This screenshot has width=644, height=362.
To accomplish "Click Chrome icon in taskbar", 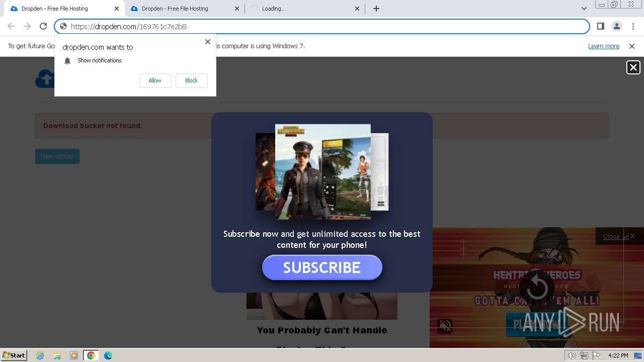I will 91,355.
